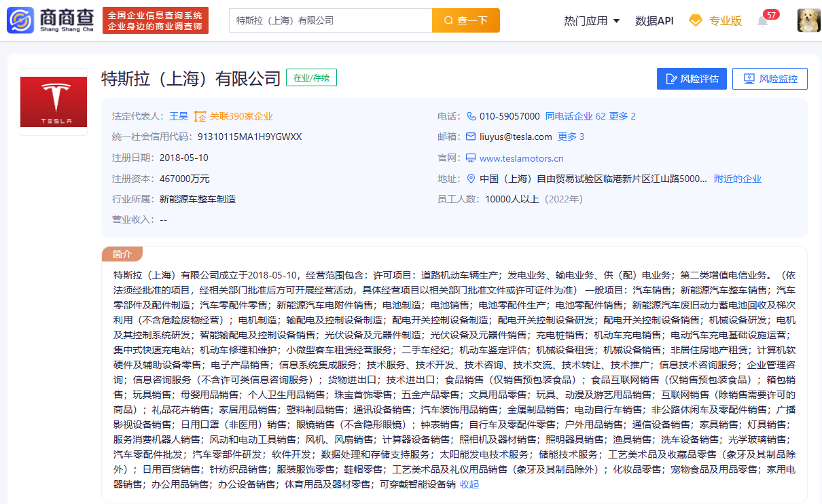Click the 专业版 diamond icon
This screenshot has height=504, width=822.
click(x=695, y=20)
